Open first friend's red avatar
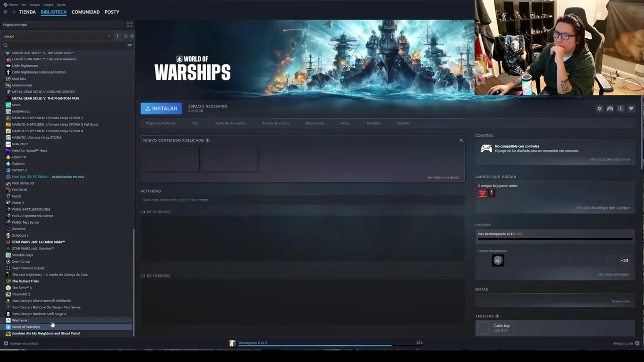644x362 pixels. click(x=482, y=193)
